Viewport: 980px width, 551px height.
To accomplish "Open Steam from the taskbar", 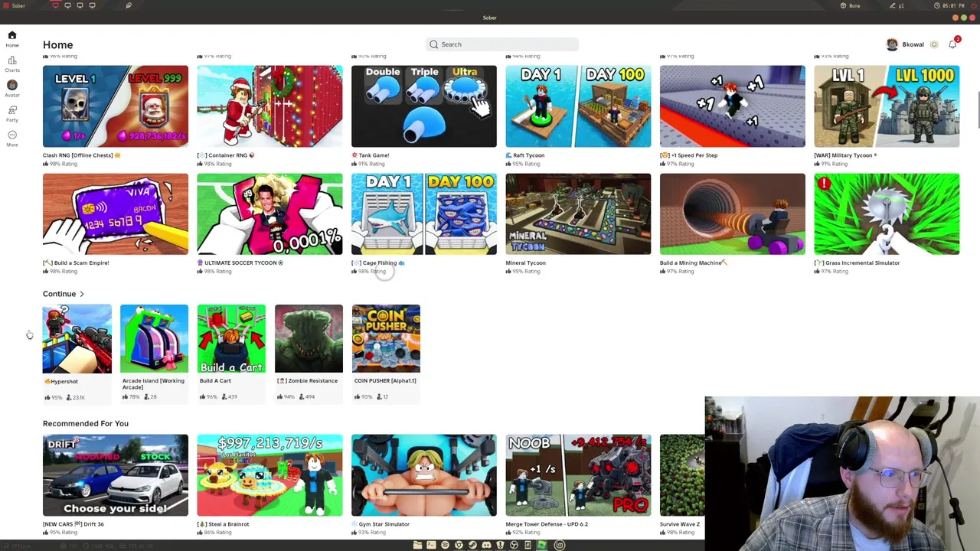I will (x=472, y=545).
